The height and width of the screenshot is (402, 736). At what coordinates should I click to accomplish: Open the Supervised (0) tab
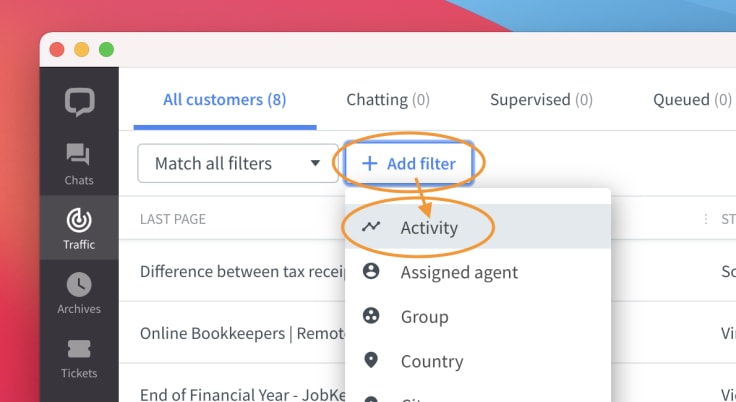pos(541,100)
